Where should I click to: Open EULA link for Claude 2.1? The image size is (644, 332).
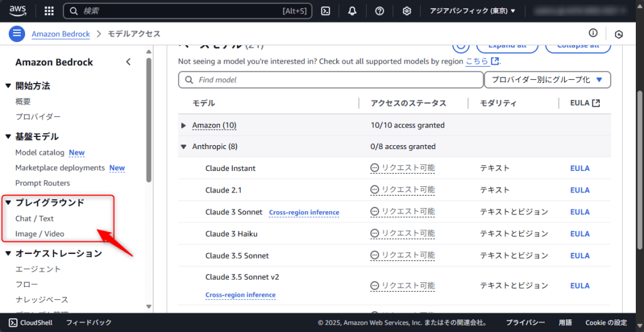580,191
